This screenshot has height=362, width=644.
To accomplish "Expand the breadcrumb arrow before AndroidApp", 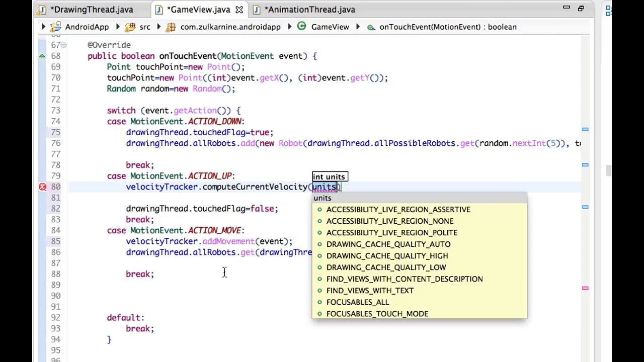I will click(x=43, y=27).
